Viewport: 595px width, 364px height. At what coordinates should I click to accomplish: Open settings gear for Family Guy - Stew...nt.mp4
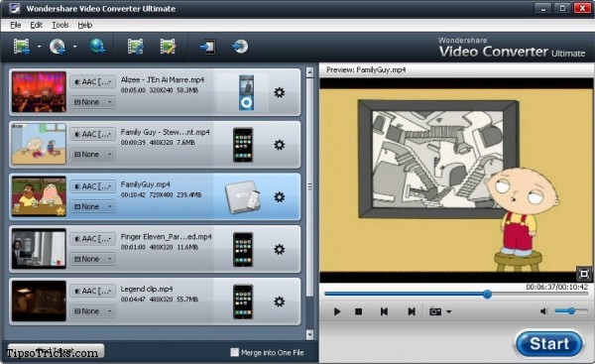click(x=280, y=145)
